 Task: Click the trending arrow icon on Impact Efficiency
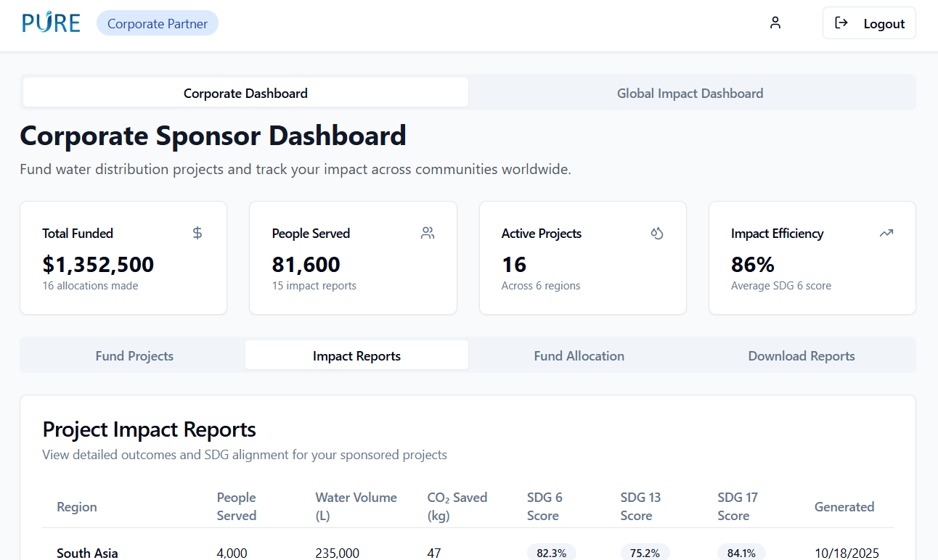tap(886, 233)
